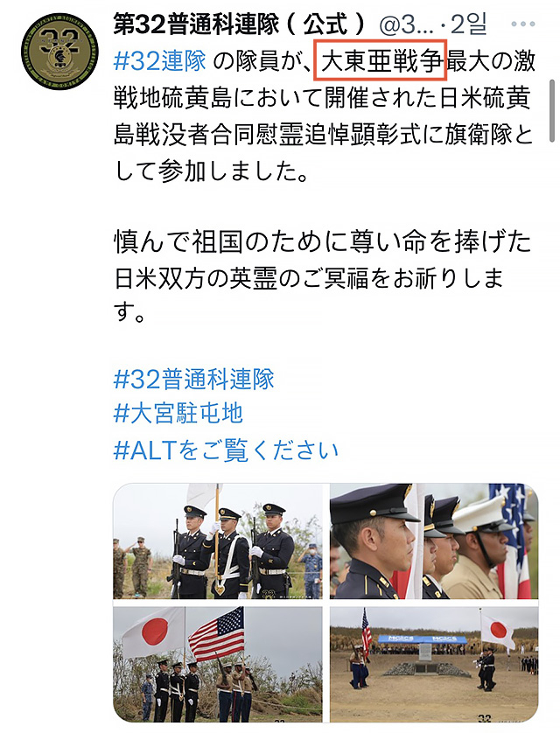Image resolution: width=560 pixels, height=733 pixels.
Task: Open the three-dot more options menu
Action: point(523,24)
